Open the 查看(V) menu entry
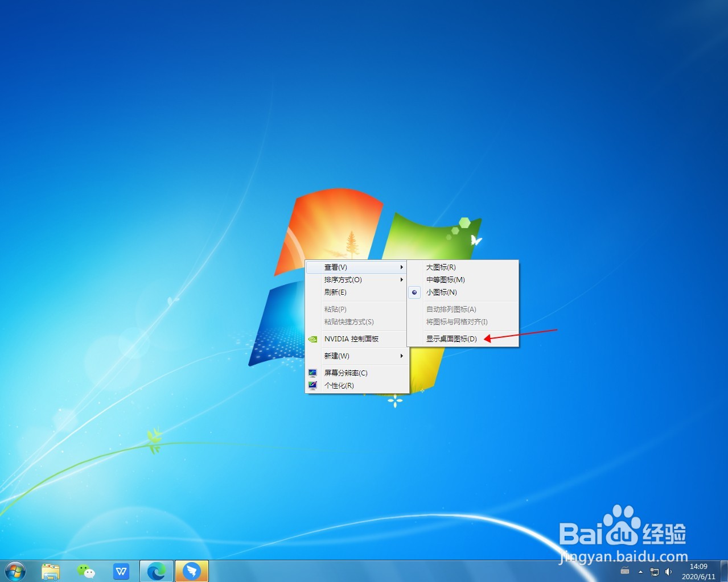Viewport: 728px width, 582px height. [357, 267]
